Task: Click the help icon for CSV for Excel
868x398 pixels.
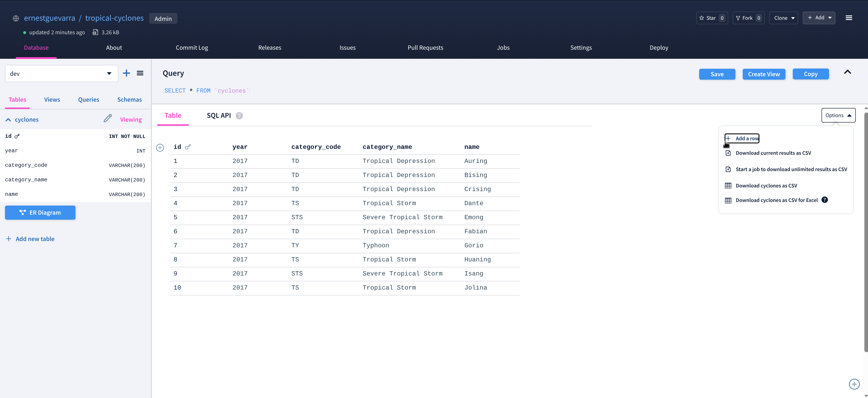Action: pyautogui.click(x=824, y=200)
